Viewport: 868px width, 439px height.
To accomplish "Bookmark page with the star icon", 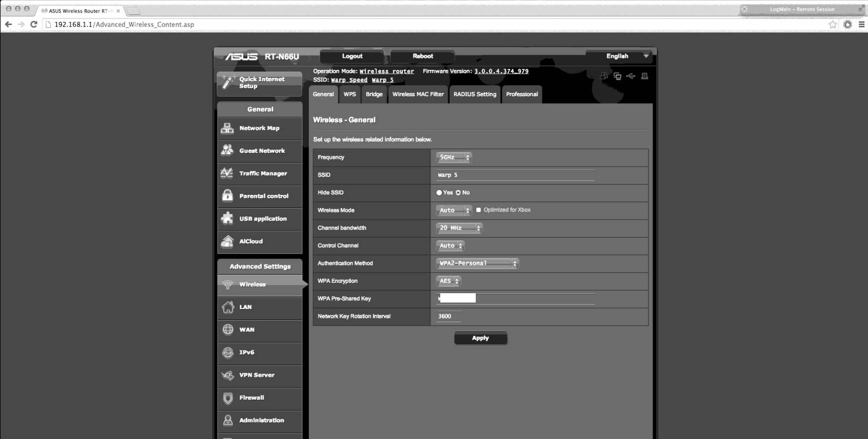I will [833, 24].
